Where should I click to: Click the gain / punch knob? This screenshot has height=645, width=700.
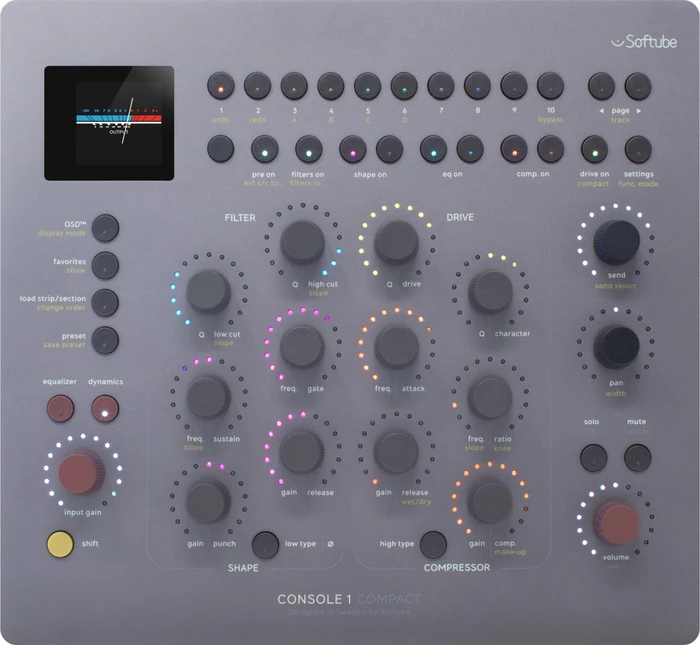(x=208, y=501)
